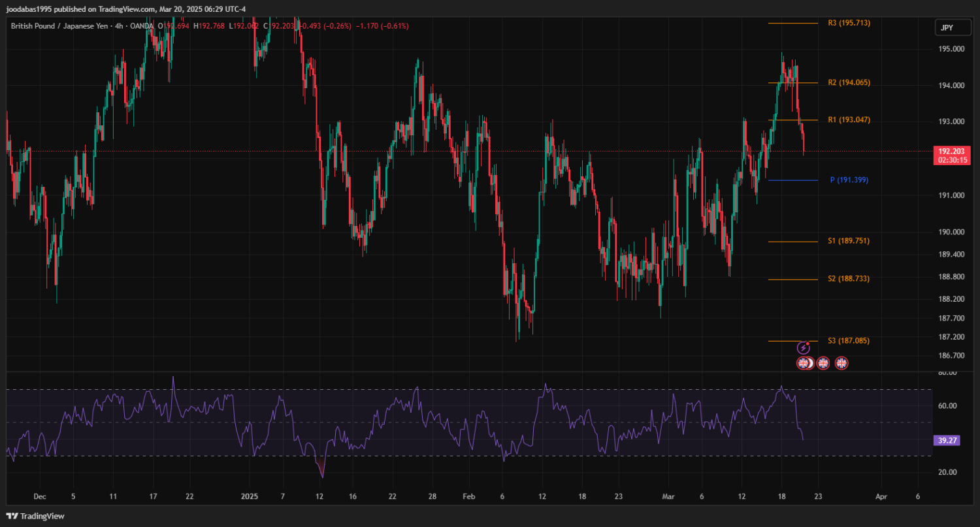Select the blue P (191.399) pivot label
980x527 pixels.
click(x=849, y=180)
